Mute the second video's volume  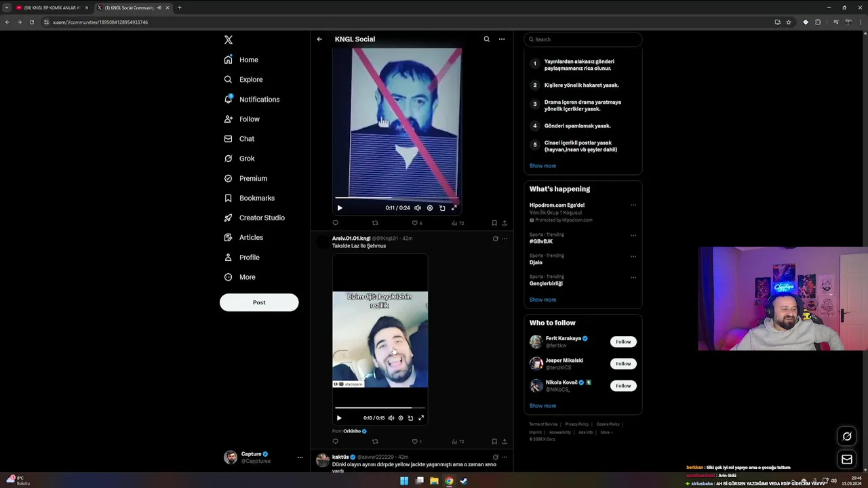tap(391, 418)
